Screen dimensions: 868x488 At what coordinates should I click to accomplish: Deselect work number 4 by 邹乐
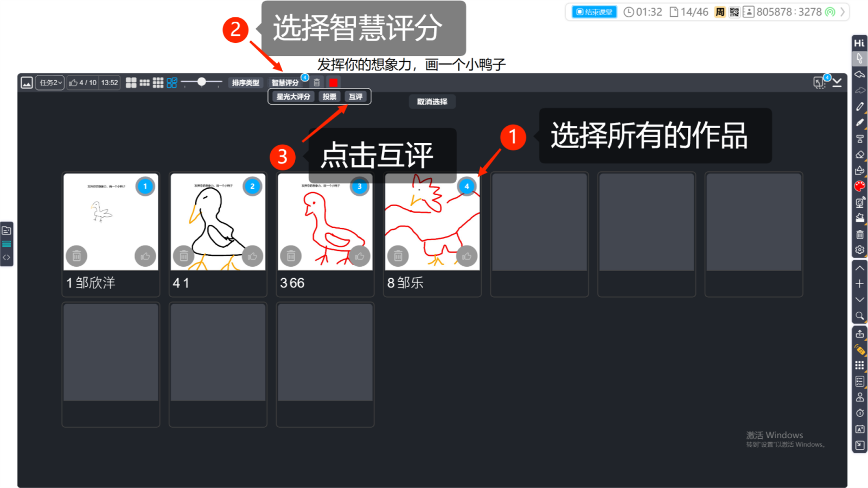pos(467,186)
